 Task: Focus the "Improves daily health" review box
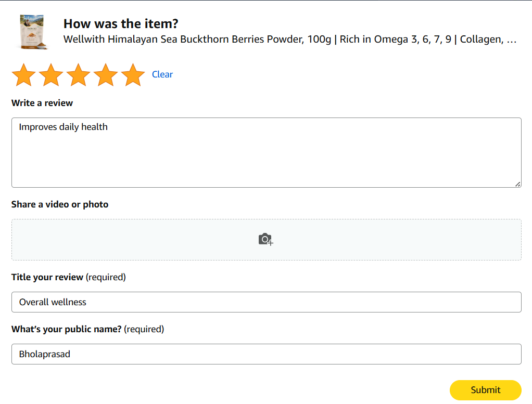[x=266, y=152]
